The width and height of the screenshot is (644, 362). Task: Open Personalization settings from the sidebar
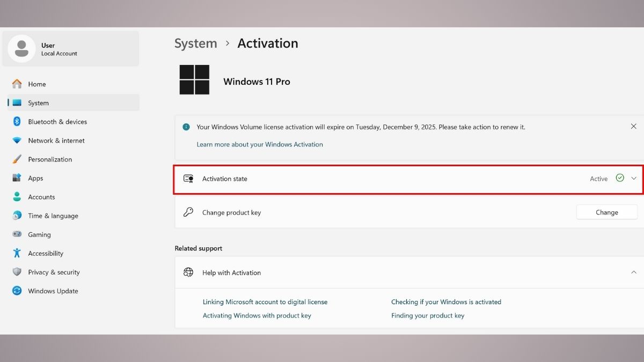point(17,159)
